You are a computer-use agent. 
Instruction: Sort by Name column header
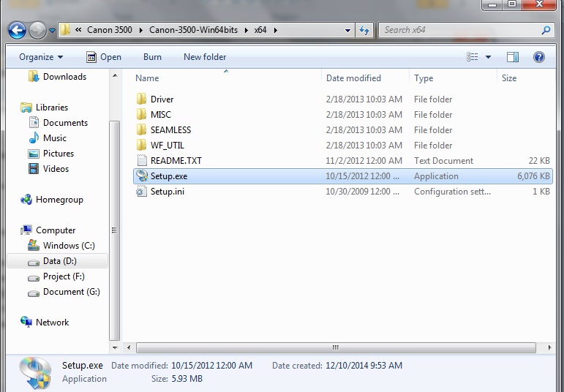147,78
